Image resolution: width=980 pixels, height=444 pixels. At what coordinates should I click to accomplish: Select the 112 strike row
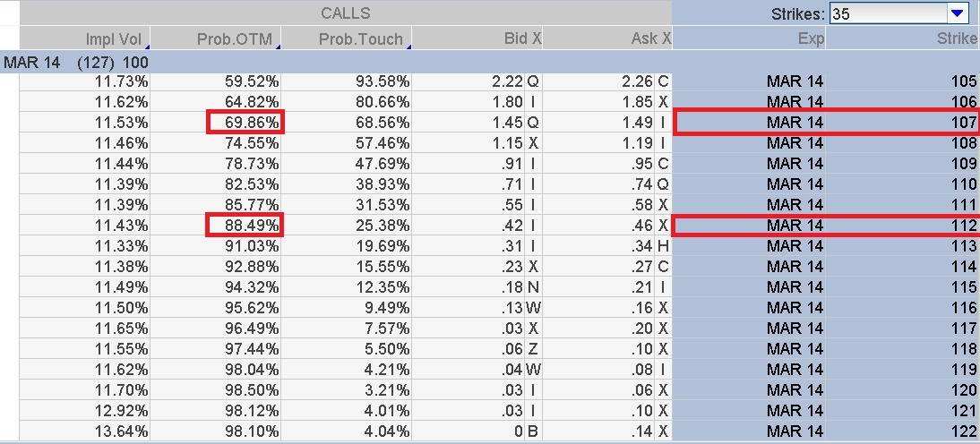point(827,225)
